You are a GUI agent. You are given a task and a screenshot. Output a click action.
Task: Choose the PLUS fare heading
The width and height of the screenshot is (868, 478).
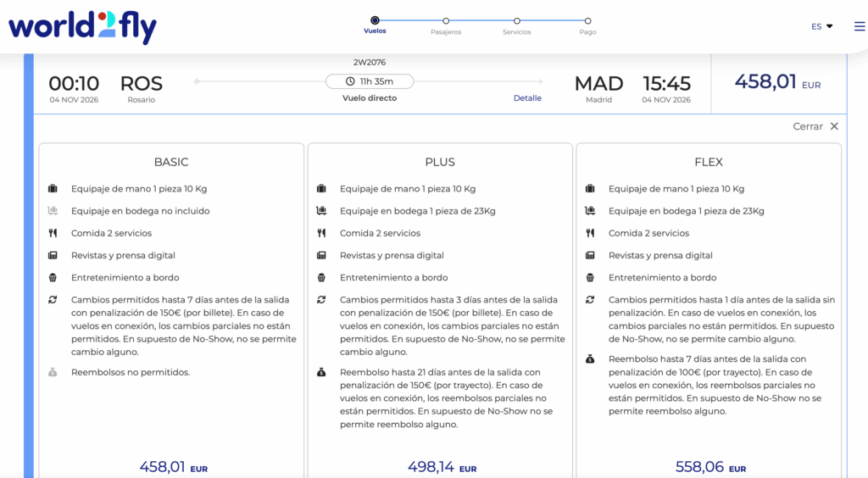(440, 162)
